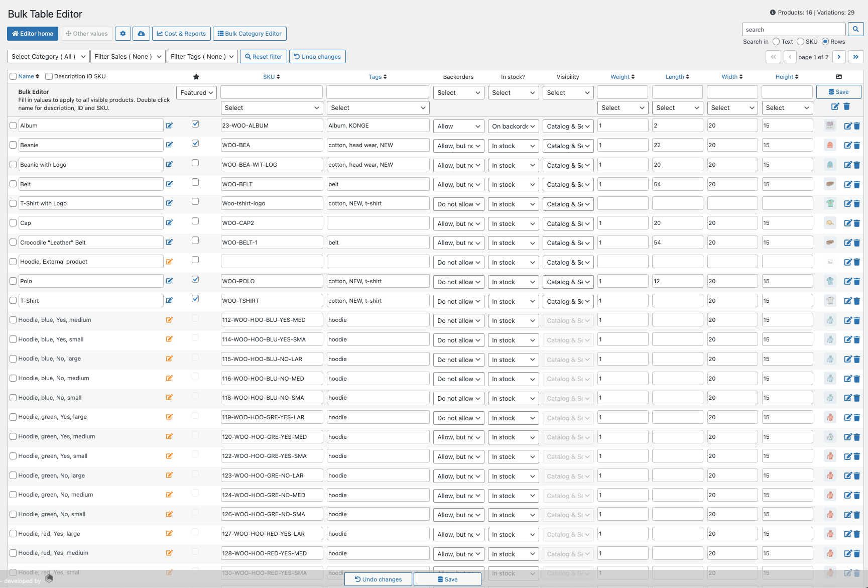Click the search magnifier button

pyautogui.click(x=855, y=29)
